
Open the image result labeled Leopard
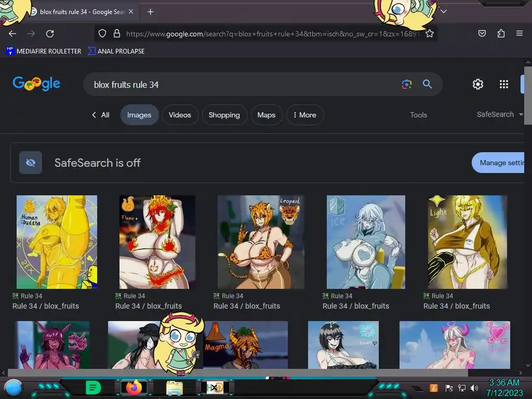click(261, 242)
